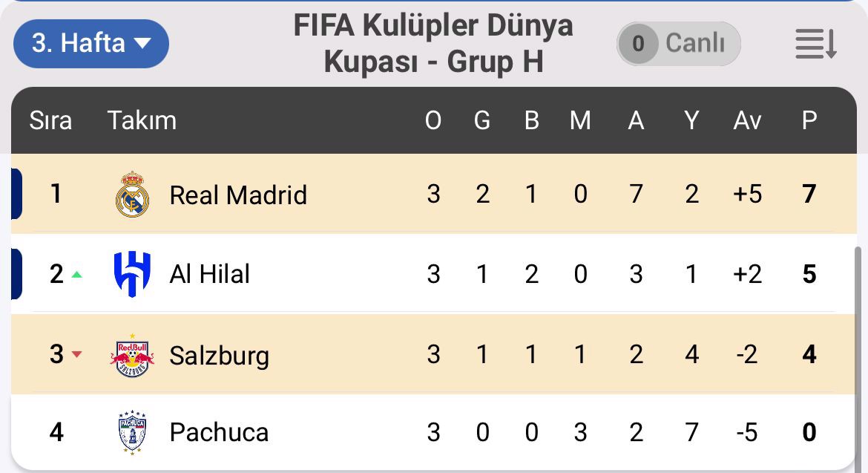Tap the Pachuca club crest
Screen dimensions: 868x473
point(132,432)
